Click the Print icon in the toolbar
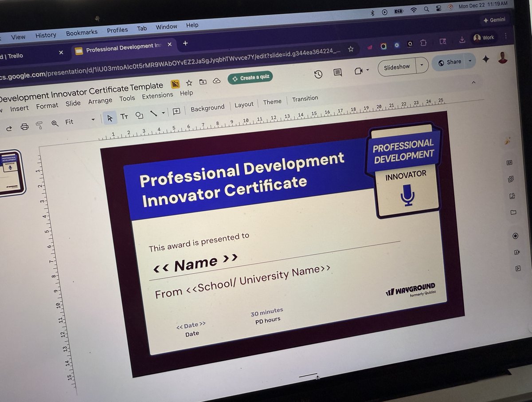532x402 pixels. [x=24, y=127]
